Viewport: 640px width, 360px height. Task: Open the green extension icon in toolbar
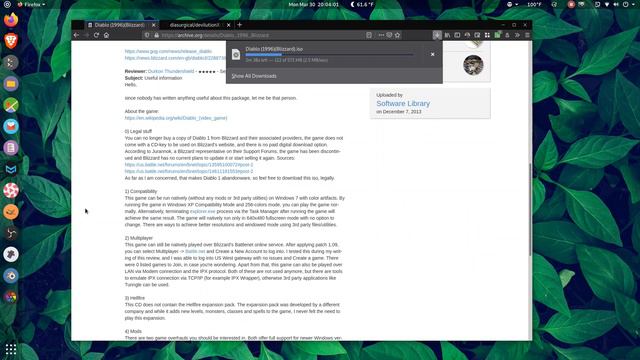click(497, 35)
